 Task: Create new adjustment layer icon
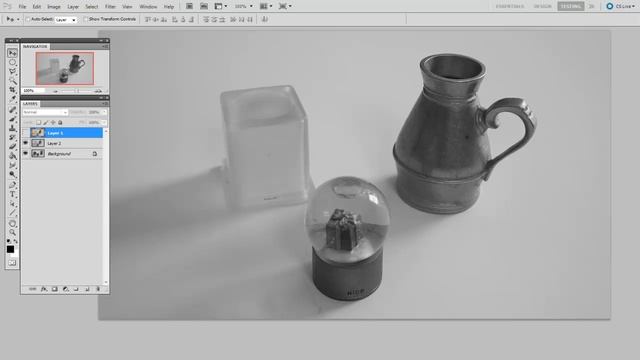tap(65, 289)
